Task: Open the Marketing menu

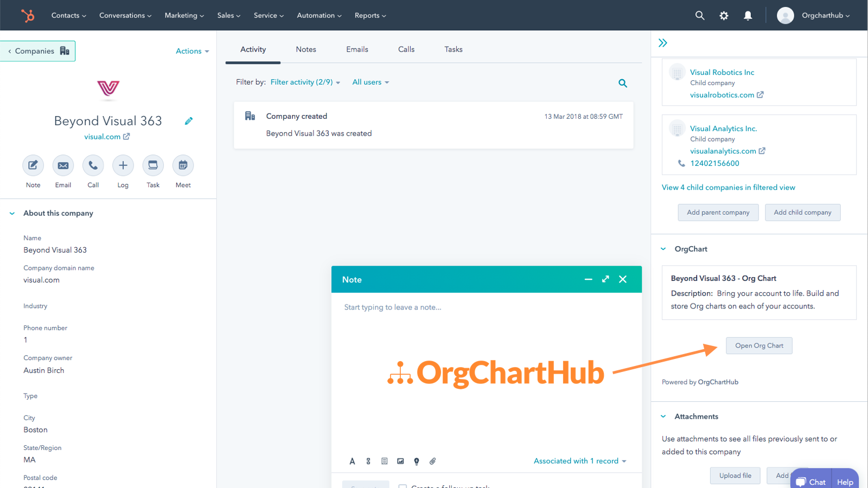Action: [184, 15]
